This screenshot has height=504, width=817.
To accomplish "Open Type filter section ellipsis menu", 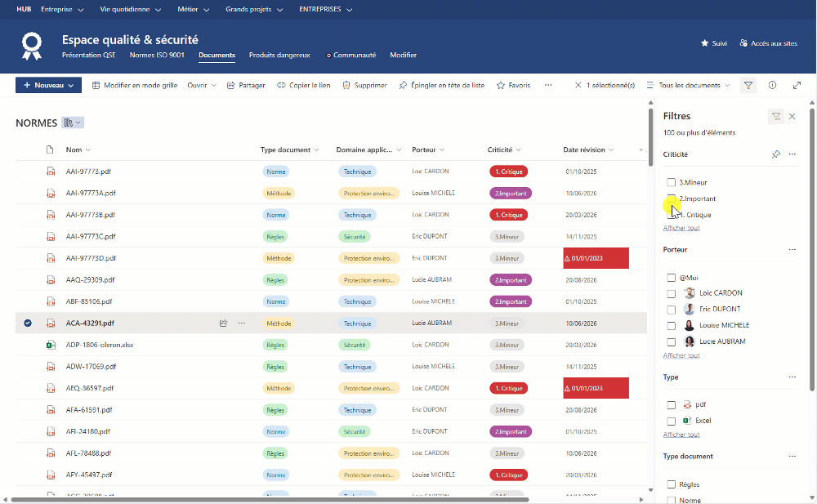I will pyautogui.click(x=792, y=377).
